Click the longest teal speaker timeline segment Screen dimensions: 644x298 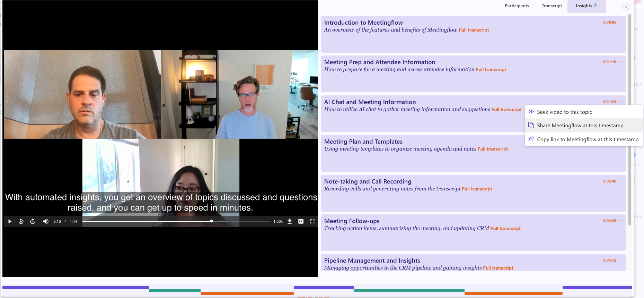pyautogui.click(x=409, y=290)
